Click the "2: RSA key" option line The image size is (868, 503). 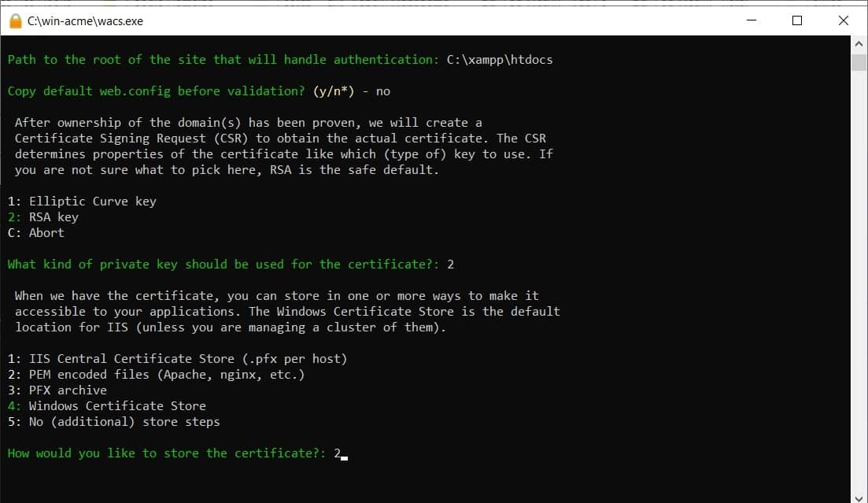(x=43, y=217)
